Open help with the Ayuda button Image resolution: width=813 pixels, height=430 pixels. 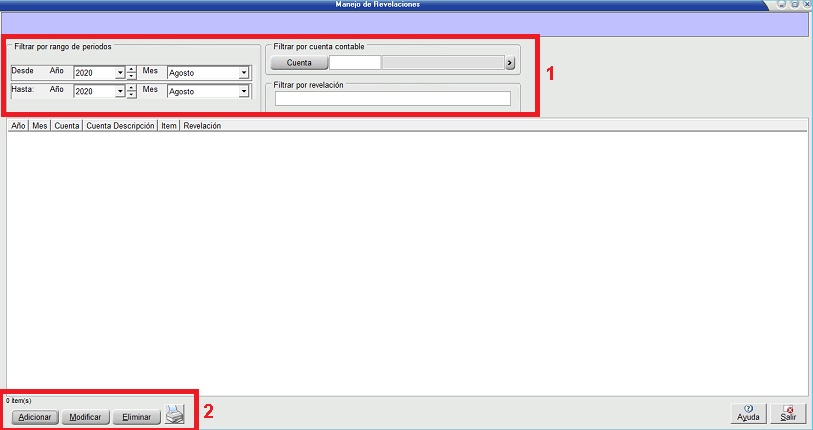click(748, 414)
